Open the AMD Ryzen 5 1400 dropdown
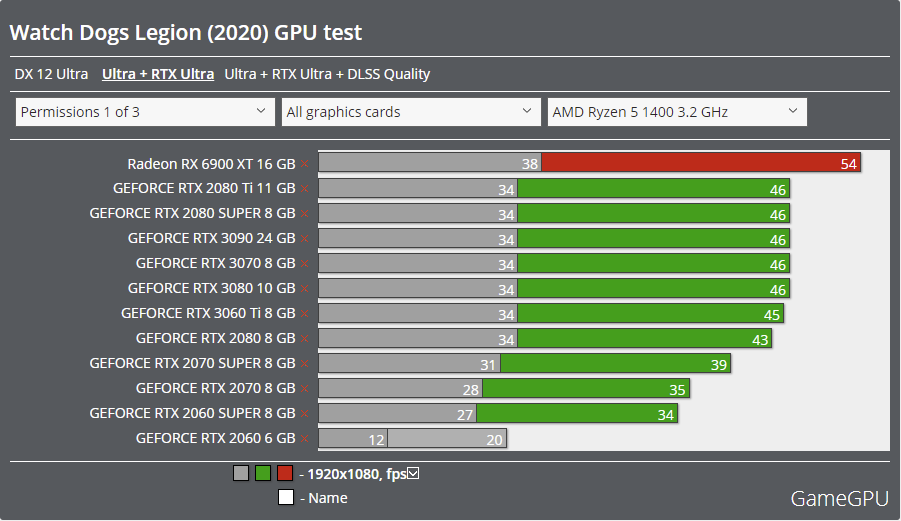The height and width of the screenshot is (521, 901). coord(677,112)
